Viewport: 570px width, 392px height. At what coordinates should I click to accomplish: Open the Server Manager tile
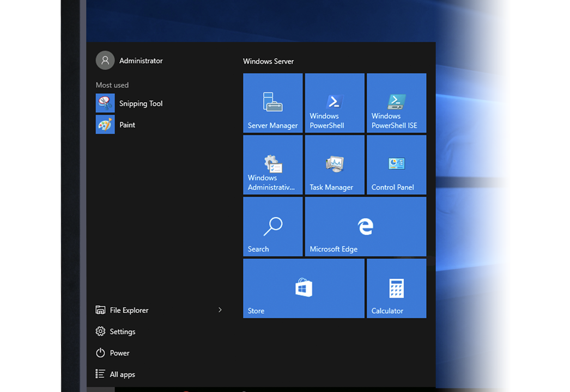click(x=272, y=103)
